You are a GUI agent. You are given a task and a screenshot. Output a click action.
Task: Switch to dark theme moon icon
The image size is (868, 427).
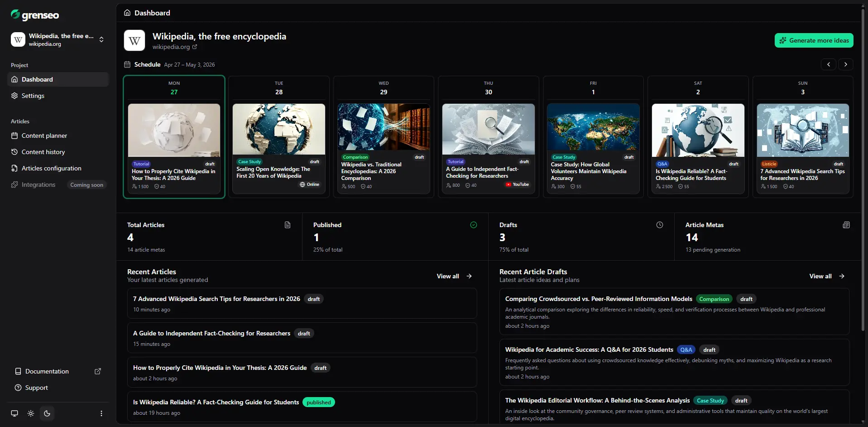click(47, 413)
